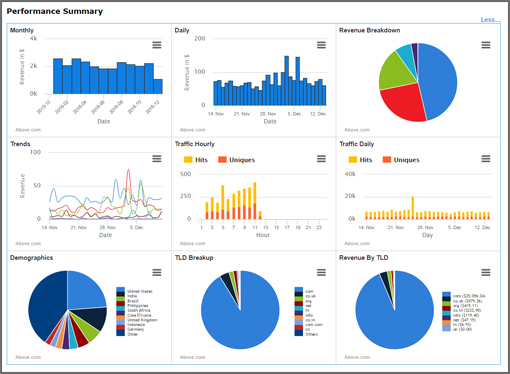The height and width of the screenshot is (374, 510).
Task: Toggle the info entry in Revenue By TLD legend
Action: tap(461, 315)
